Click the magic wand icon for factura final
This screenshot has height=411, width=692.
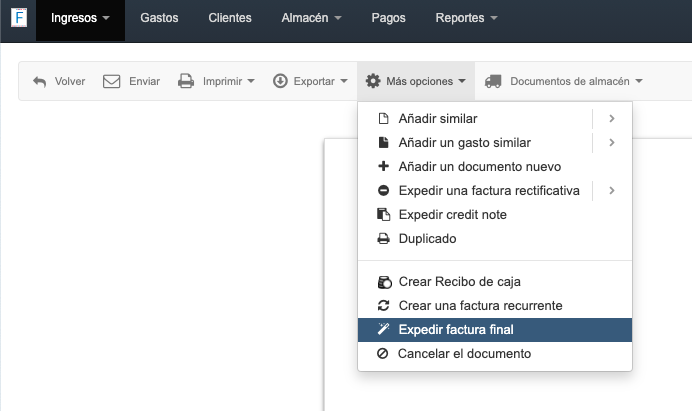(x=383, y=330)
